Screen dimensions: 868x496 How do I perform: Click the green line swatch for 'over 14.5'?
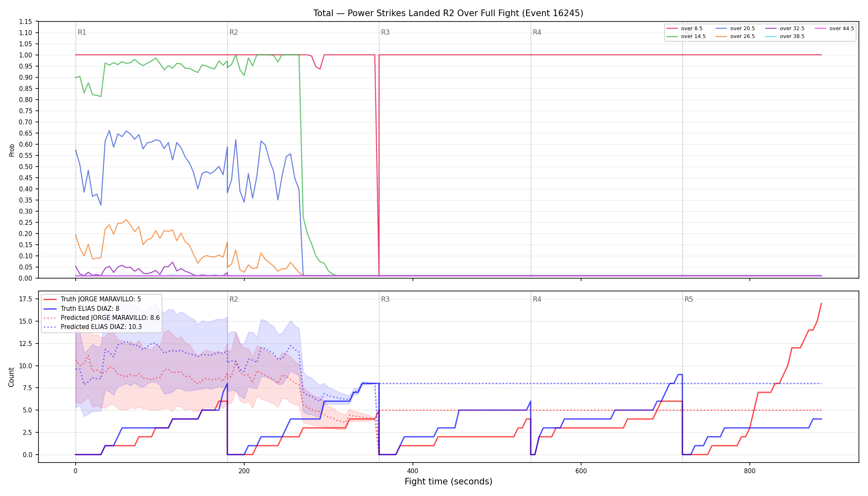(672, 36)
